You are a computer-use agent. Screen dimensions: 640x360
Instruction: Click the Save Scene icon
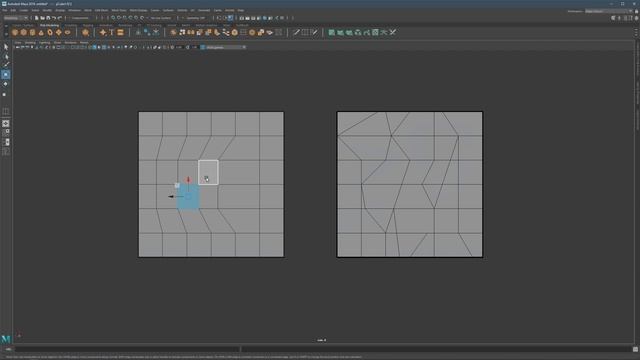coord(48,18)
